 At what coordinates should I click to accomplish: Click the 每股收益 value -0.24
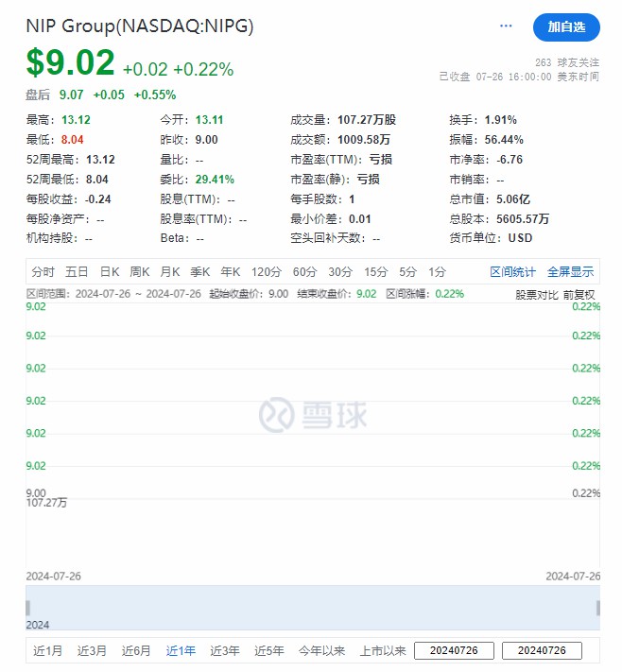(x=97, y=199)
